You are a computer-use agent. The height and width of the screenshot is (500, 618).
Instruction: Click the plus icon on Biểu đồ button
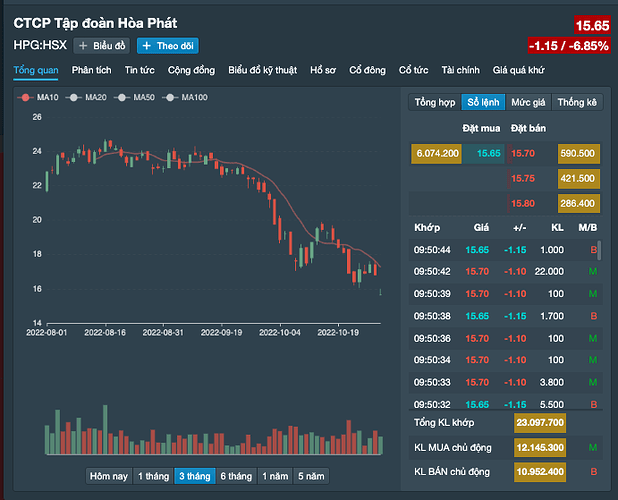[83, 46]
